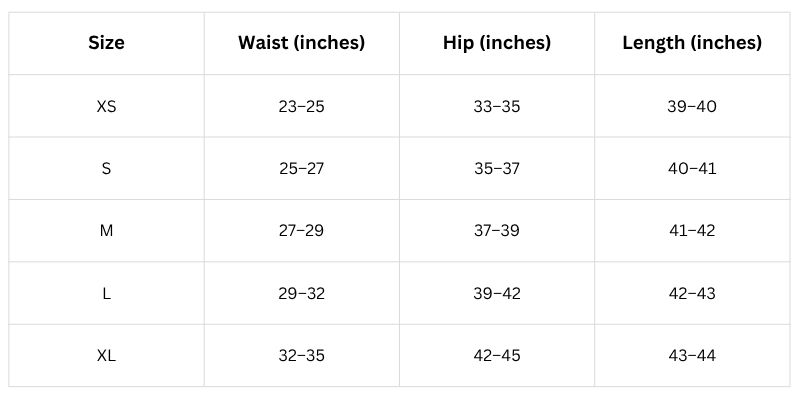
Task: Click the S length value 40–41
Action: tap(692, 168)
